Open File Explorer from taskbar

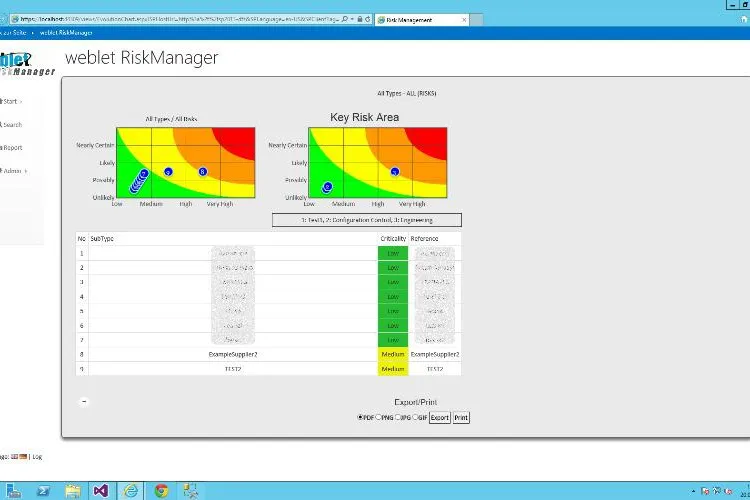pos(73,491)
